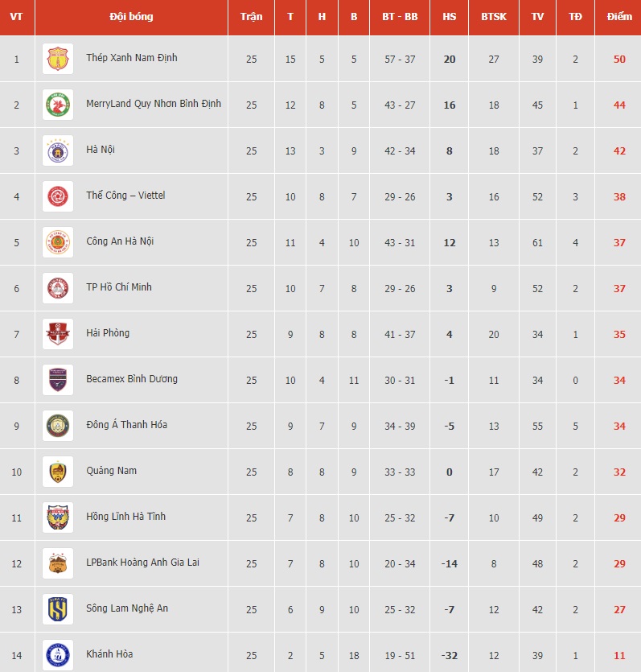This screenshot has width=641, height=672.
Task: Select the Becamex Bình Dương shield logo
Action: pyautogui.click(x=58, y=380)
